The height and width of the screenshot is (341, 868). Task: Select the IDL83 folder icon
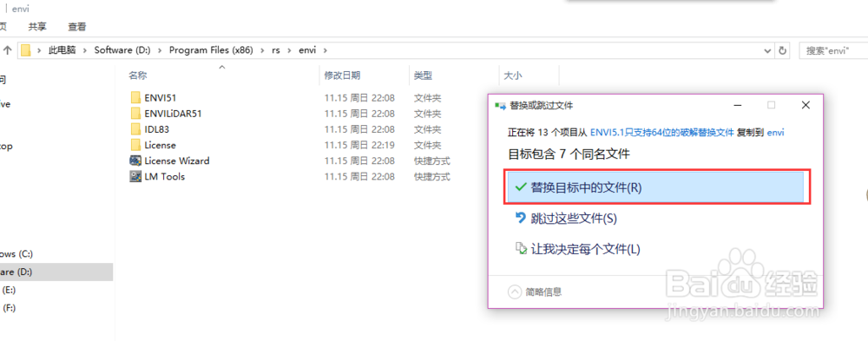135,129
